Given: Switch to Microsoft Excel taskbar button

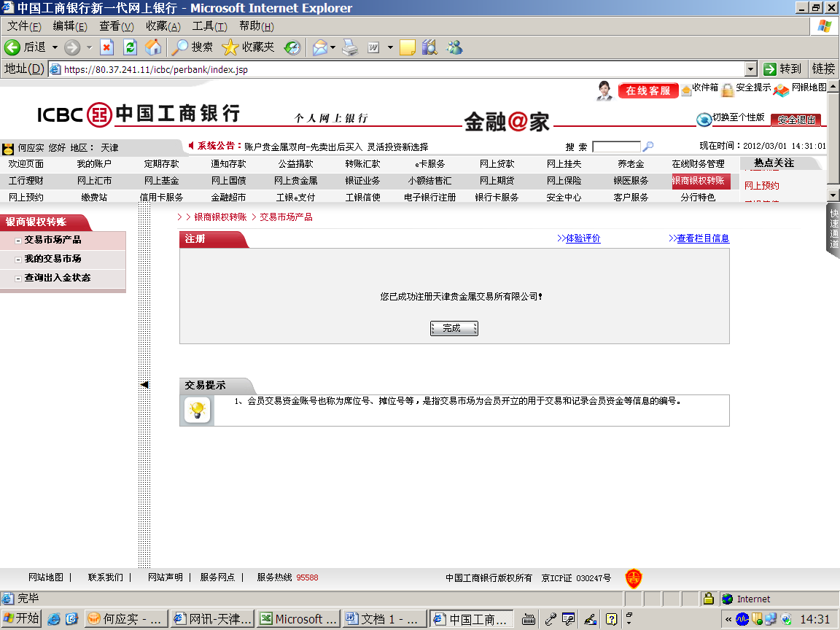Looking at the screenshot, I should pyautogui.click(x=297, y=619).
